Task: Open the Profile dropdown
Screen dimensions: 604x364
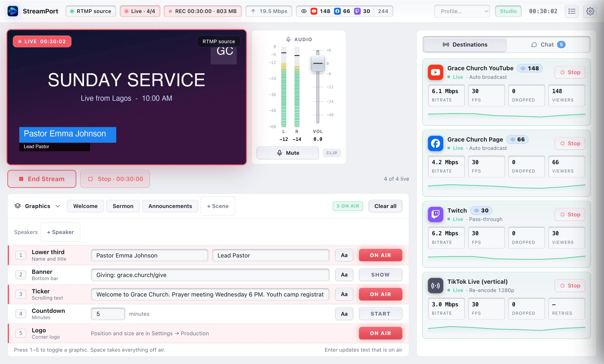Action: [462, 11]
